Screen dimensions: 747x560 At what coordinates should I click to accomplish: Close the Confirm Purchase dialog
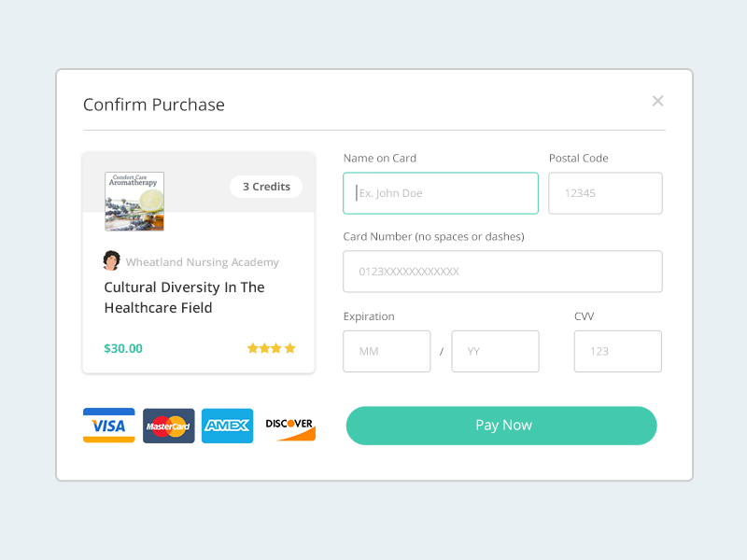(x=657, y=101)
